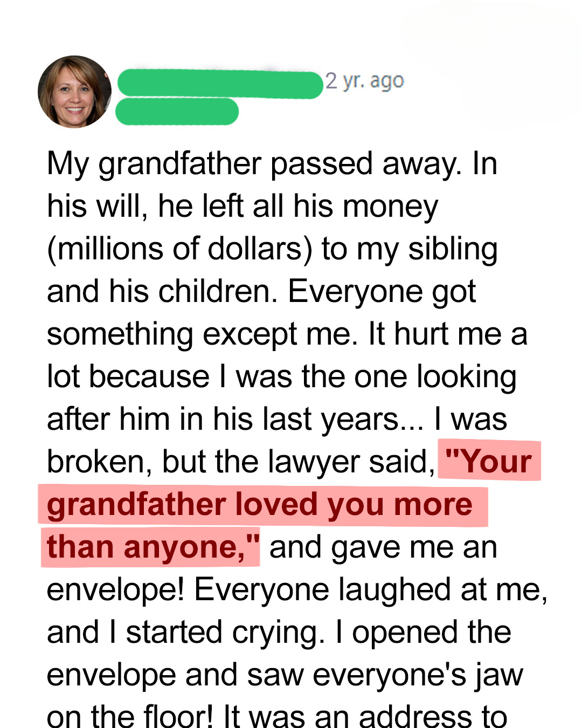Image resolution: width=582 pixels, height=728 pixels.
Task: Click the cut-off line "It was an address to"
Action: 365,716
